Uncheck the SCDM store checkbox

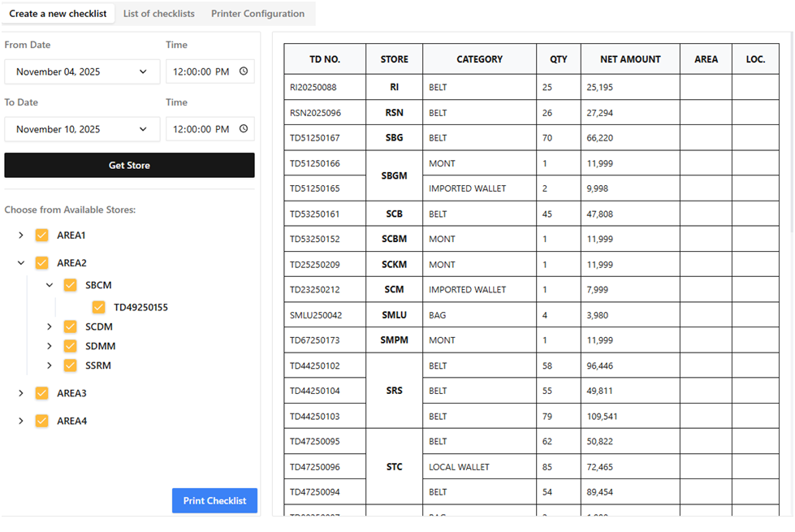(x=70, y=327)
